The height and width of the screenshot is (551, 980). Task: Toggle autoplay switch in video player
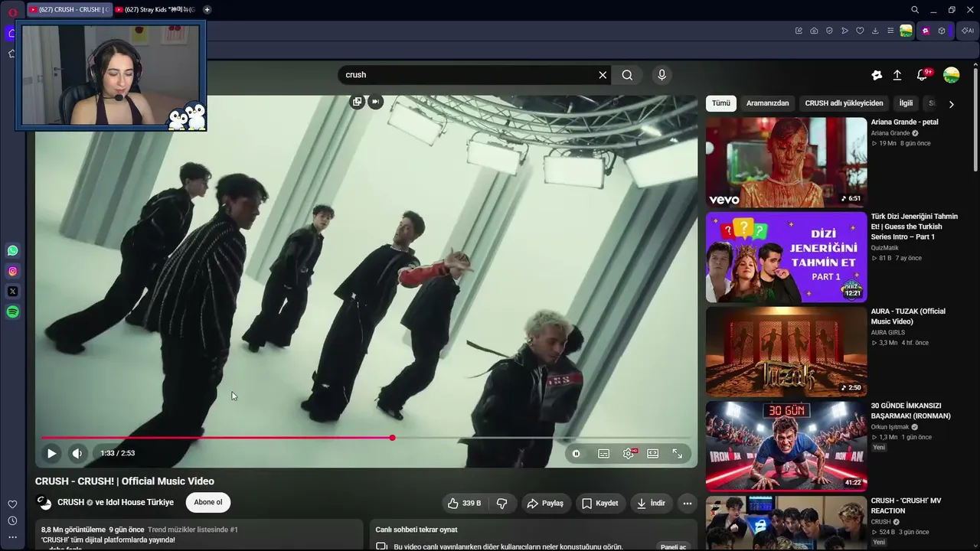pos(577,453)
